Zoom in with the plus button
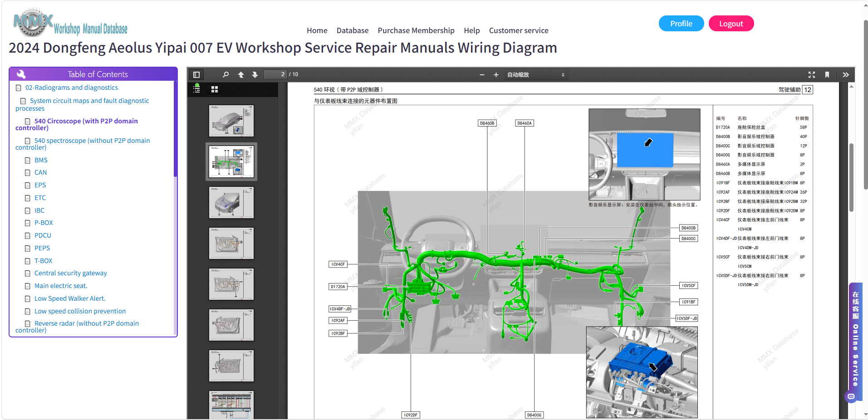Image resolution: width=868 pixels, height=420 pixels. pyautogui.click(x=496, y=74)
